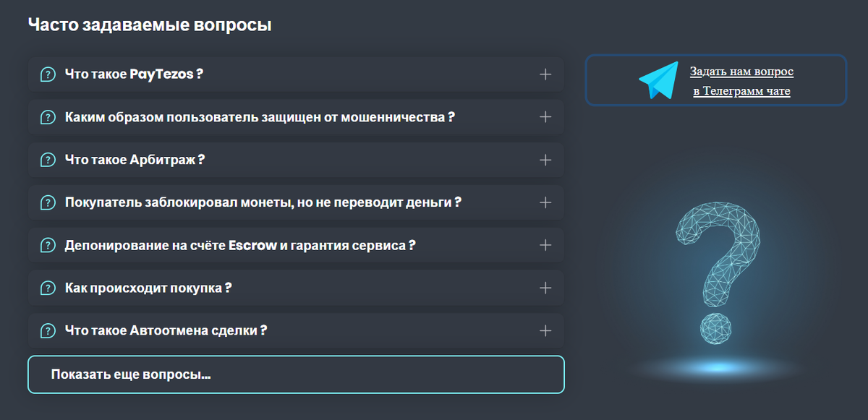The width and height of the screenshot is (868, 420).
Task: Expand the Escrow deposit and service guarantee question
Action: pyautogui.click(x=546, y=245)
